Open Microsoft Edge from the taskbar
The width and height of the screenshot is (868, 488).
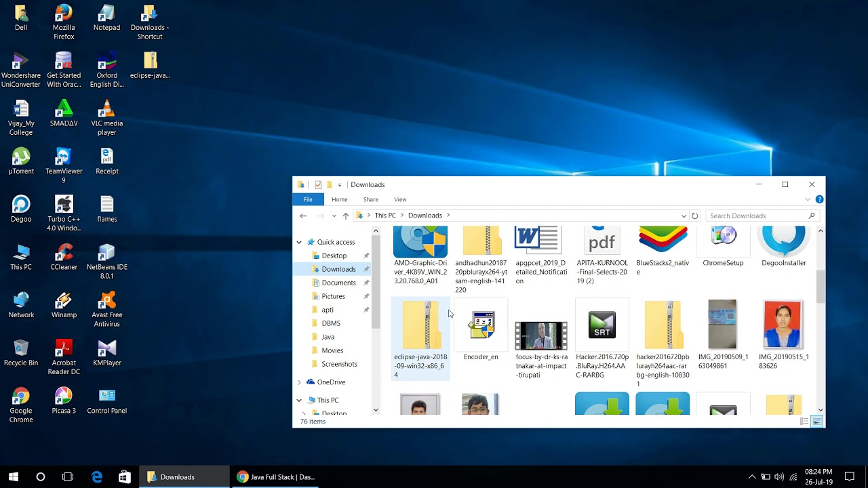97,477
